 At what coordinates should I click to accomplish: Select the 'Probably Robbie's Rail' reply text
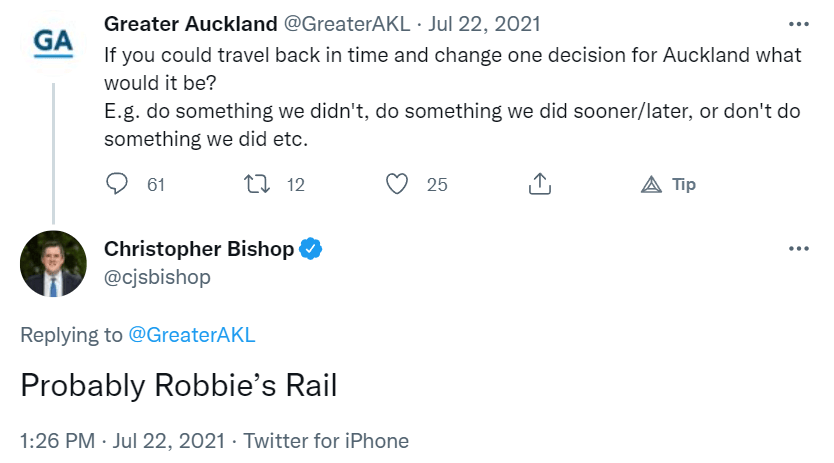[179, 386]
